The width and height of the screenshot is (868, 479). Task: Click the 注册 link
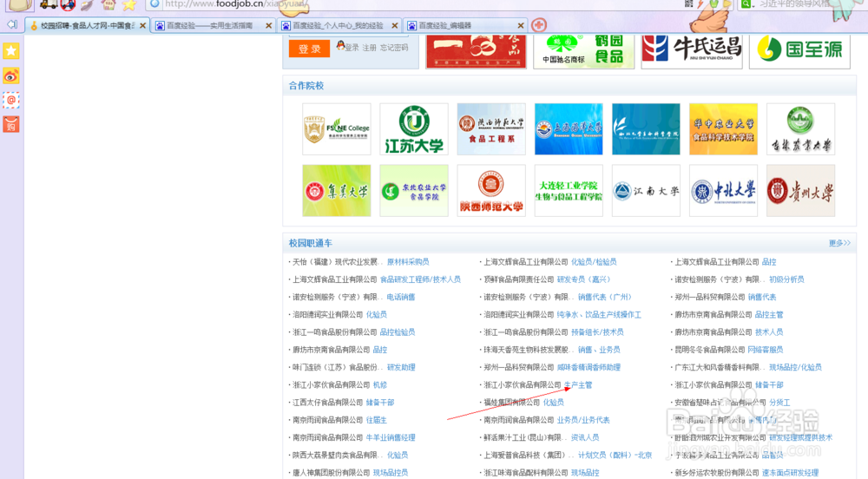click(x=369, y=48)
